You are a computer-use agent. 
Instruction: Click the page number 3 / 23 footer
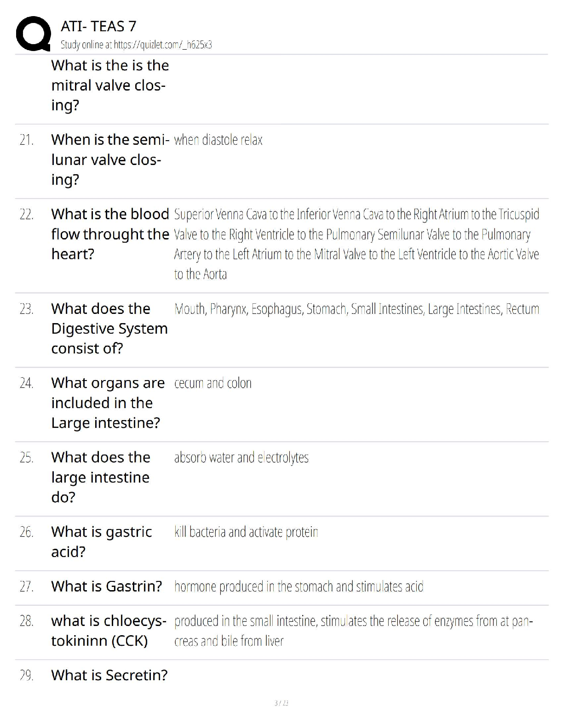click(x=281, y=703)
